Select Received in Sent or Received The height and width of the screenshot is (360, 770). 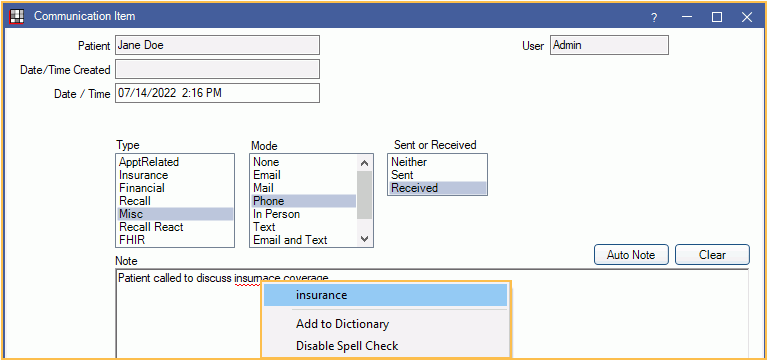coord(437,188)
